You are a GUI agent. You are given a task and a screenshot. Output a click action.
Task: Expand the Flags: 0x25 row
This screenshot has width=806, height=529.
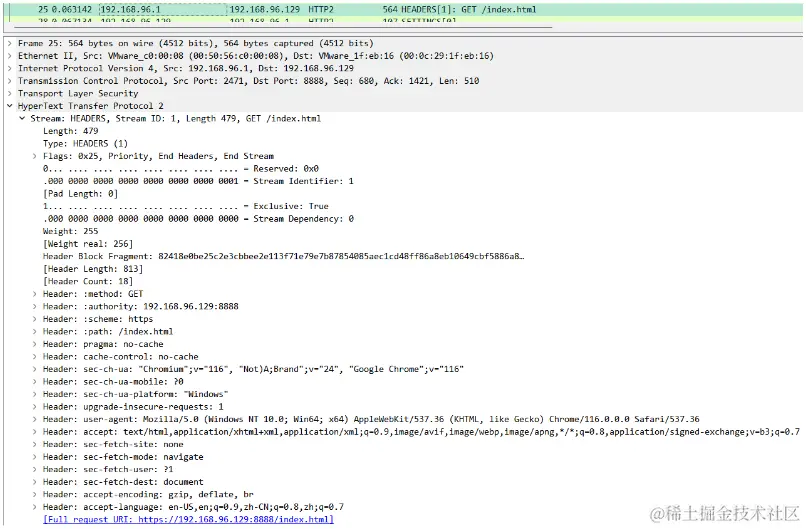(34, 156)
